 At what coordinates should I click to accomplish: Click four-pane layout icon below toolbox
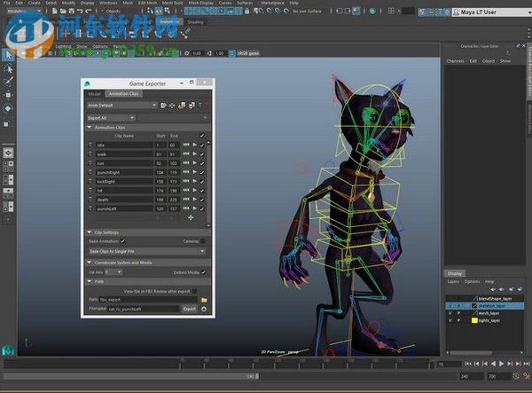coord(9,166)
